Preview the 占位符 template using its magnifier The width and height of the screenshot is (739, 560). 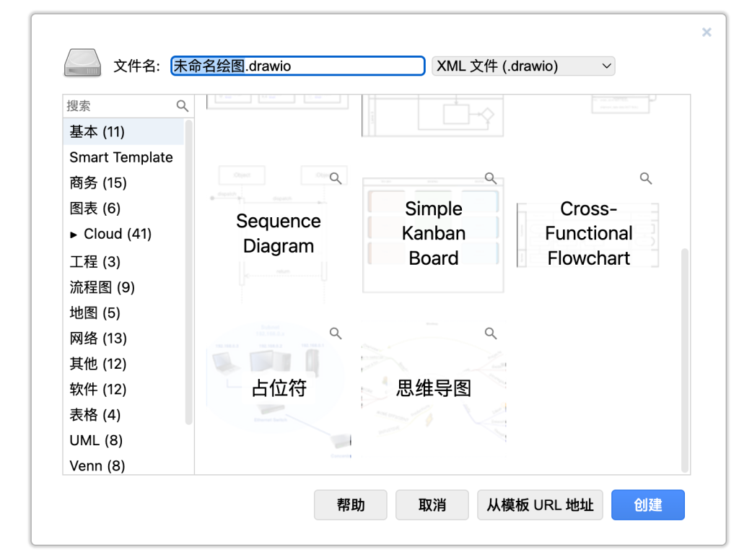tap(336, 333)
